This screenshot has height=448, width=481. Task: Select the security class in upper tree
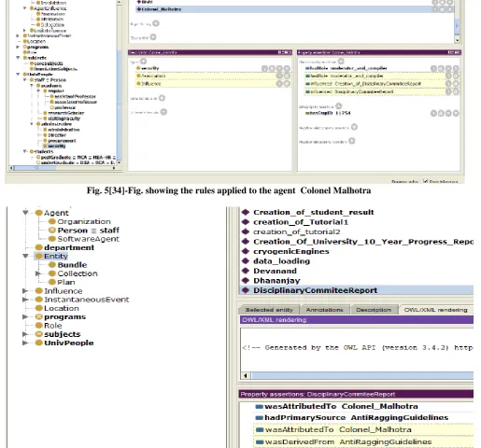click(x=56, y=146)
